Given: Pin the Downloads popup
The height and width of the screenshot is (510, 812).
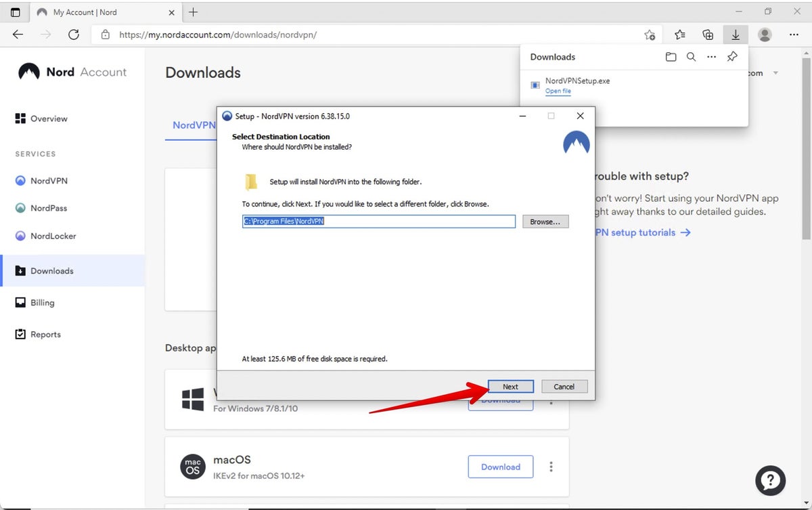Looking at the screenshot, I should click(x=732, y=57).
